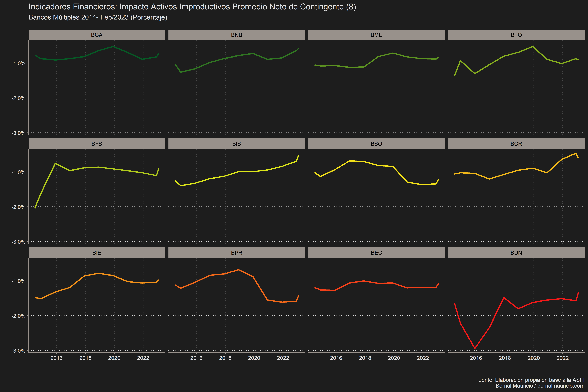This screenshot has width=588, height=392.
Task: Click the BIE panel header
Action: pyautogui.click(x=97, y=253)
